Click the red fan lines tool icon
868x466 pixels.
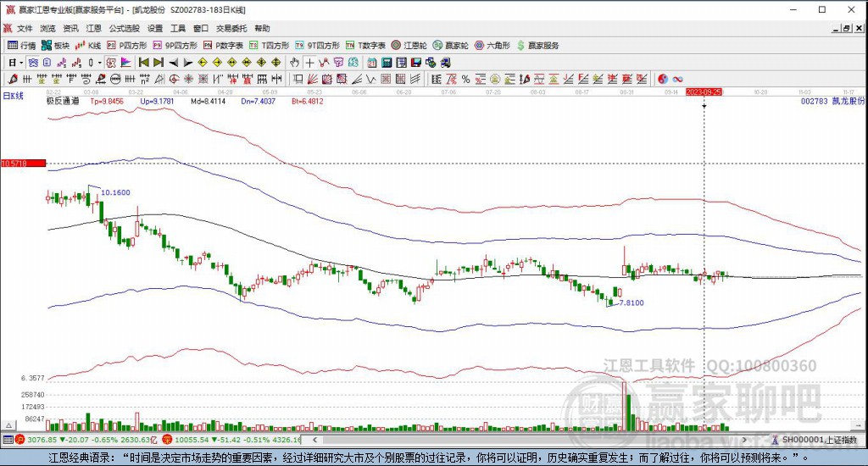[312, 79]
